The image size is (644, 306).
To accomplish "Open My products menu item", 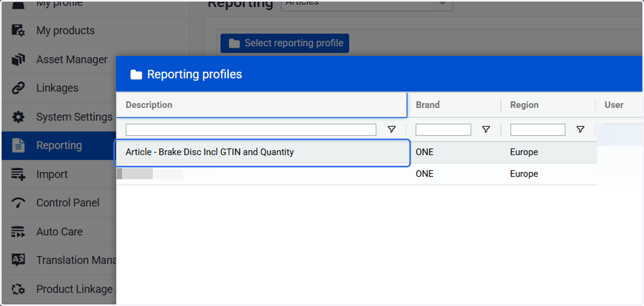I will [94, 31].
